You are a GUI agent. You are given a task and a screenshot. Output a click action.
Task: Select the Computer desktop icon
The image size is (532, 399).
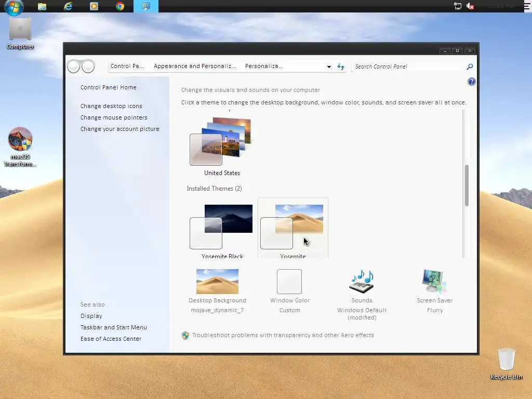(x=20, y=34)
